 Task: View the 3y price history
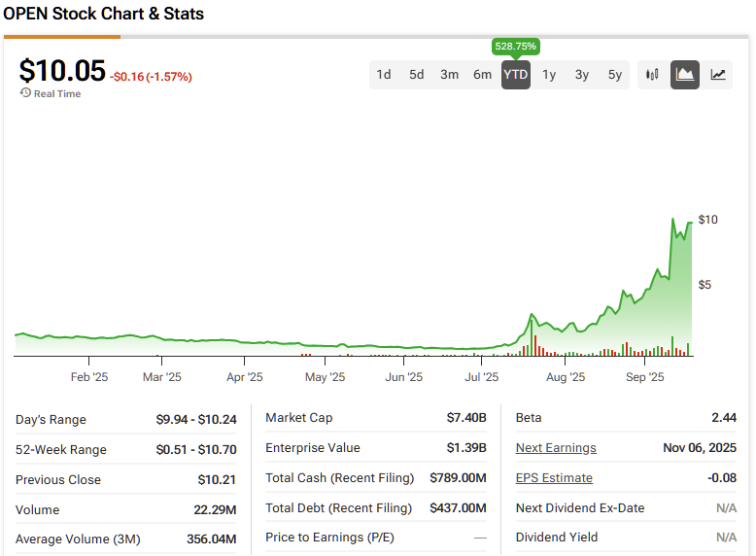click(582, 75)
